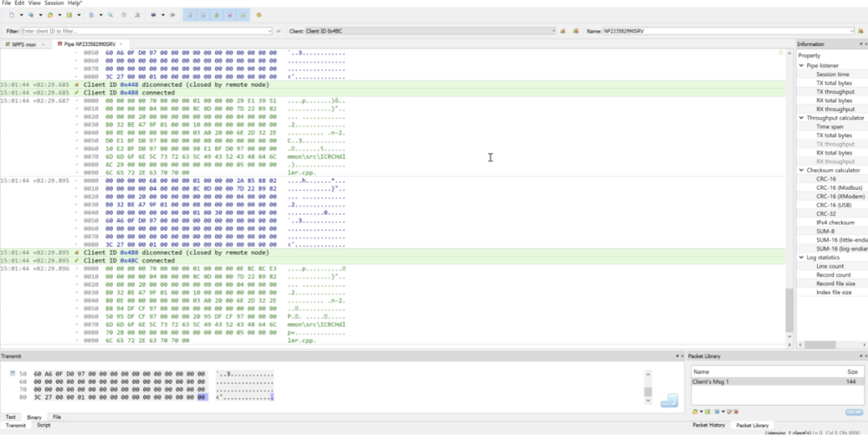Toggle the fifth highlighted toolbar button
Image resolution: width=868 pixels, height=437 pixels.
tap(243, 15)
